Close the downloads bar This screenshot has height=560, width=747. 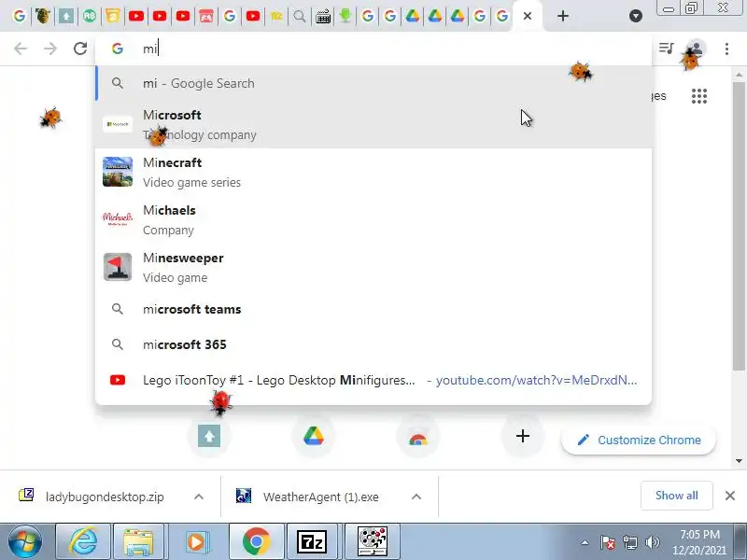[730, 496]
